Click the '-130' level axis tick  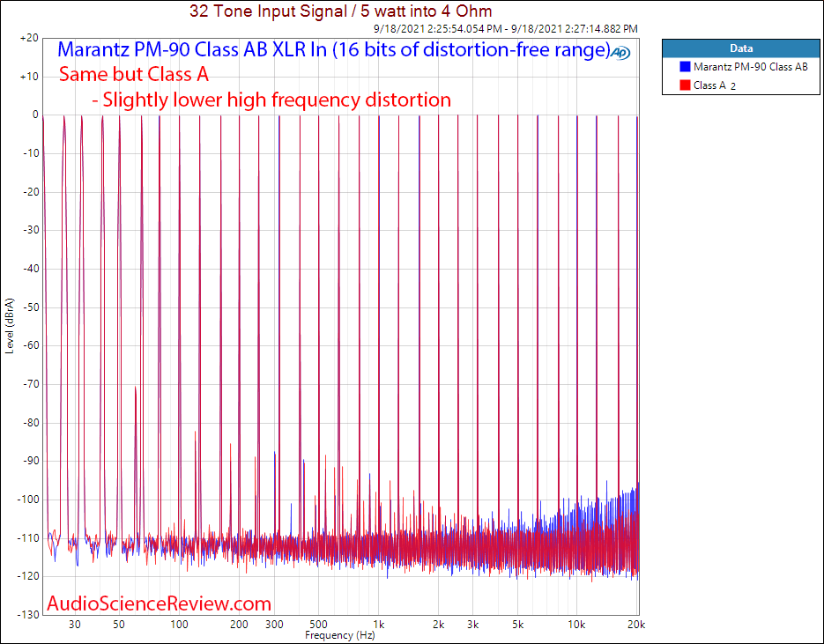(x=28, y=615)
